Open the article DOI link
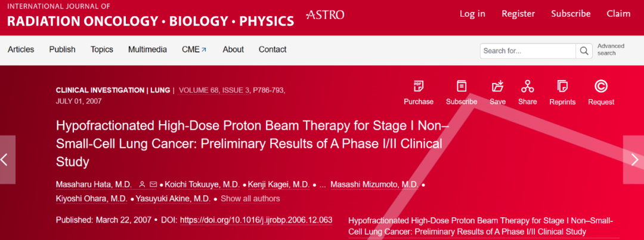 point(256,220)
